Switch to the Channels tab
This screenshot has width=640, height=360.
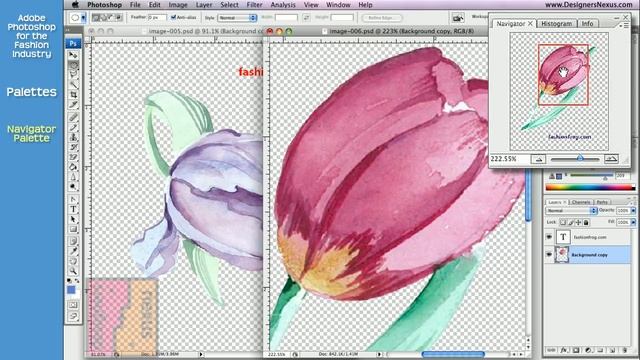pos(580,202)
